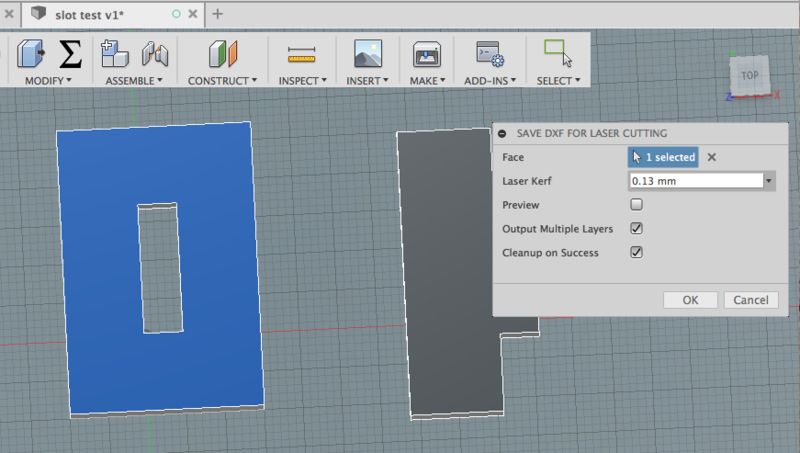Uncheck Output Multiple Layers
Image resolution: width=800 pixels, height=453 pixels.
[x=636, y=229]
